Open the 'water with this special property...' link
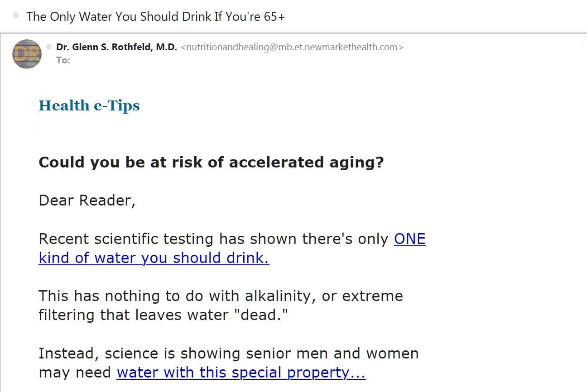Image resolution: width=587 pixels, height=392 pixels. [241, 373]
